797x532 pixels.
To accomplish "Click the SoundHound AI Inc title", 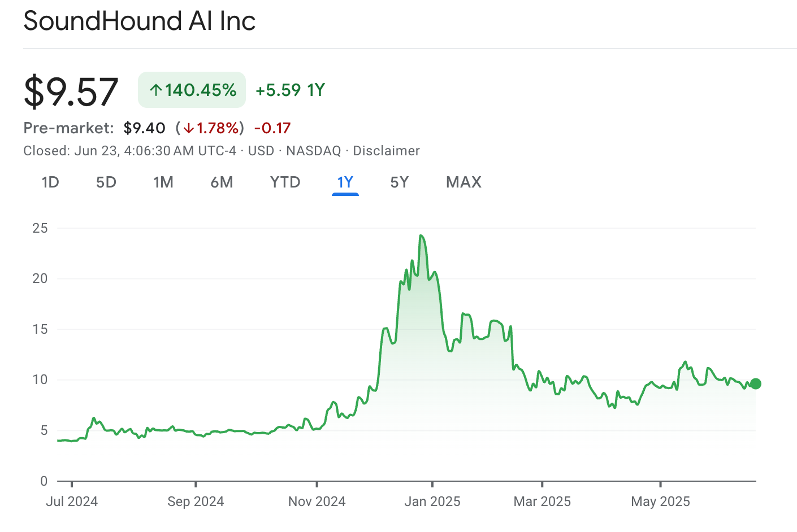I will [x=140, y=21].
